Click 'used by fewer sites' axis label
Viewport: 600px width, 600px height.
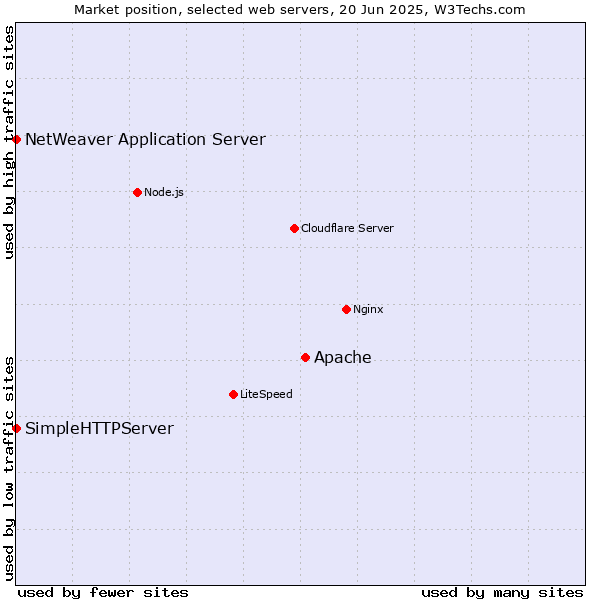click(x=103, y=593)
